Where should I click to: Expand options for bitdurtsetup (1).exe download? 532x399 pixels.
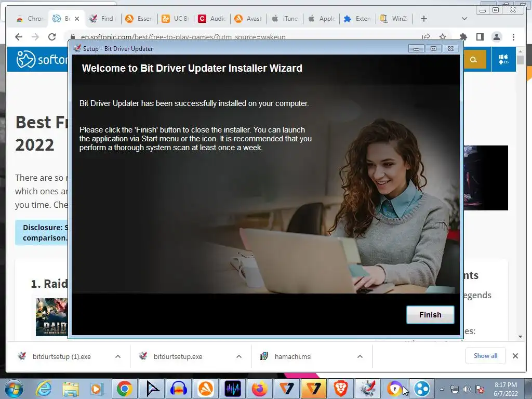point(118,356)
